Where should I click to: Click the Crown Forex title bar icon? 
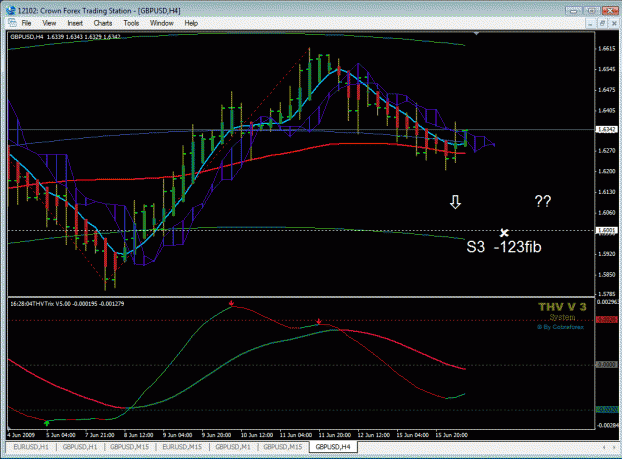12,10
